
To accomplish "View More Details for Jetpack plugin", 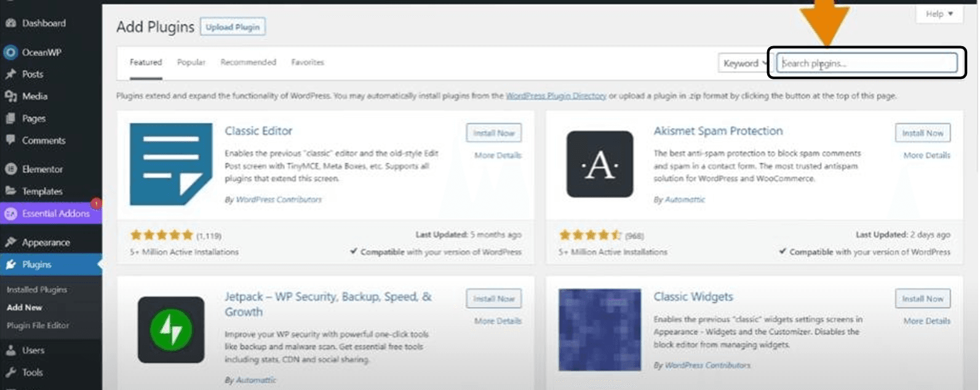I will 498,321.
